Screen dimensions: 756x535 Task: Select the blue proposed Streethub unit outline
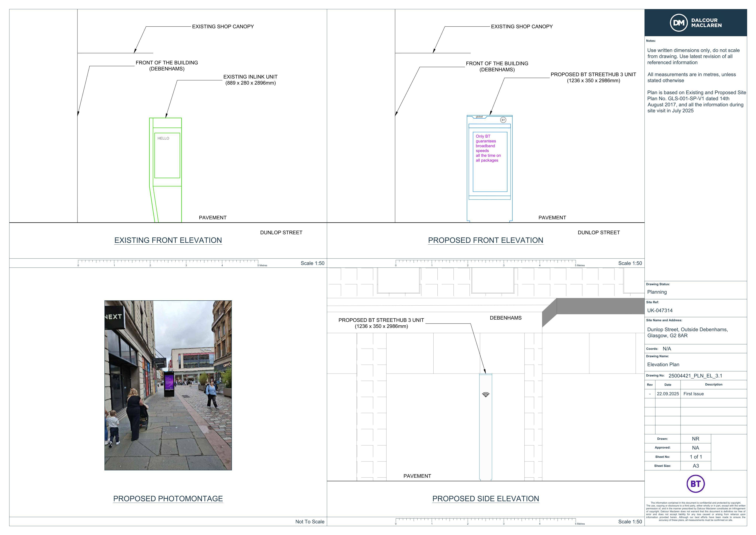click(x=490, y=168)
